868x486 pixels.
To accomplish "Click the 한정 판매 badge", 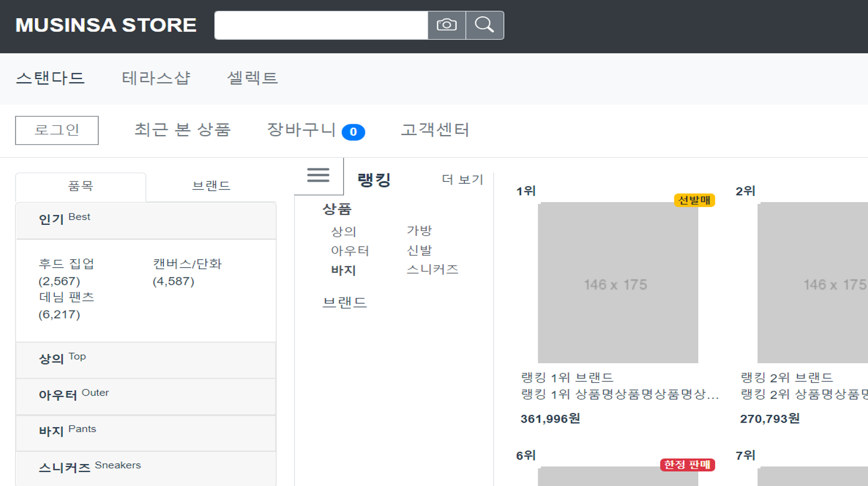I will [x=687, y=464].
